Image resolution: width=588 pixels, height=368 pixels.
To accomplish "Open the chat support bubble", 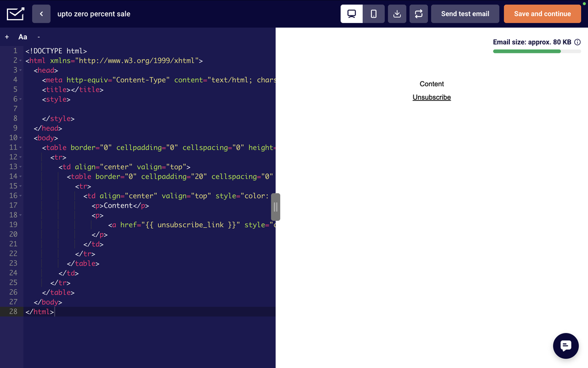I will [566, 346].
